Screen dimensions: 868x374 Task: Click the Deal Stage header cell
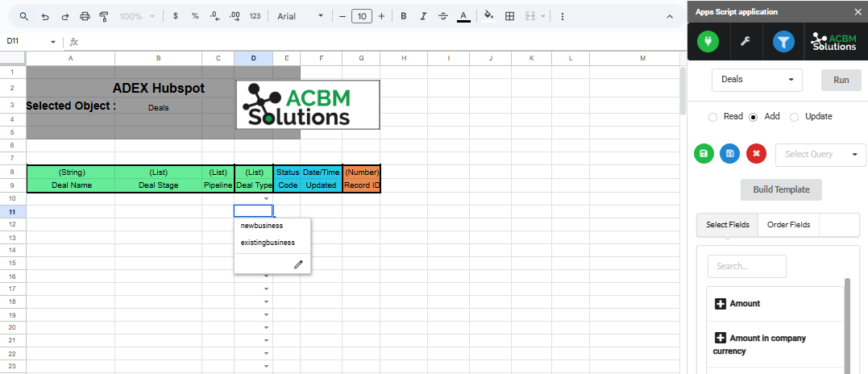158,185
